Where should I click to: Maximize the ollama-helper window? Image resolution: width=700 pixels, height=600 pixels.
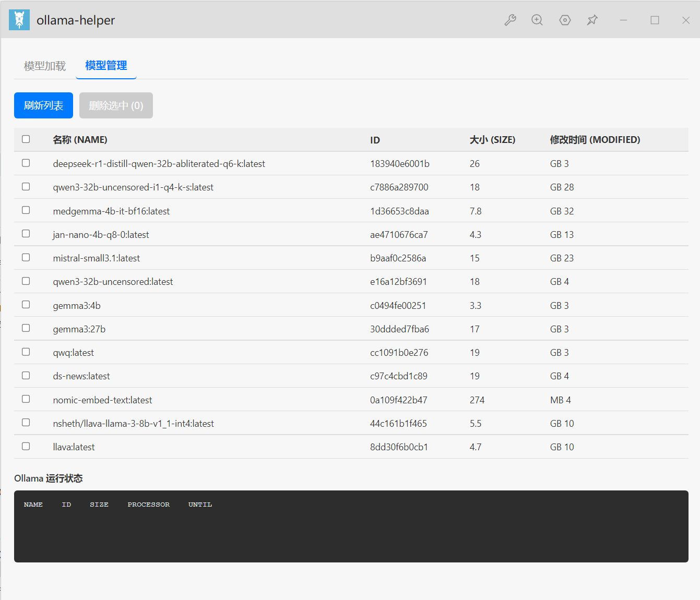pyautogui.click(x=655, y=20)
